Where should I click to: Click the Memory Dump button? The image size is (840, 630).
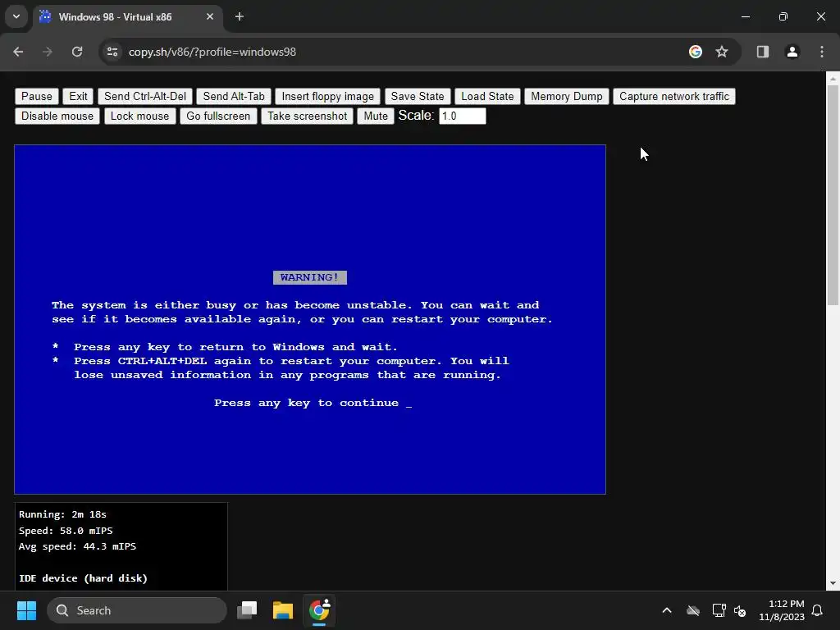[x=566, y=97]
